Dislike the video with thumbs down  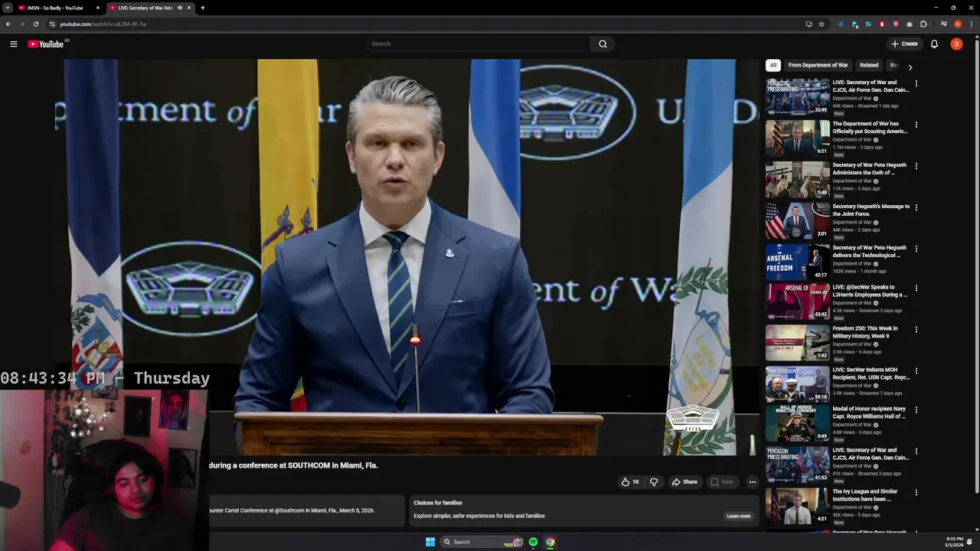coord(654,482)
